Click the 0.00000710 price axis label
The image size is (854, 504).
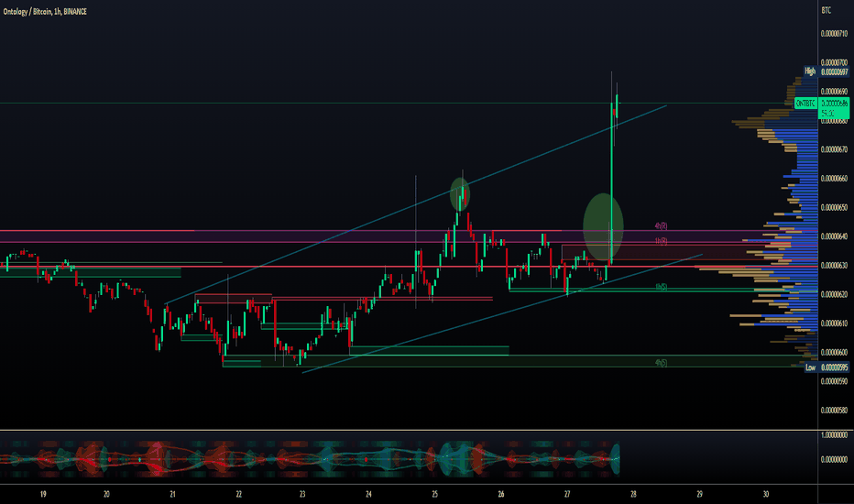834,34
